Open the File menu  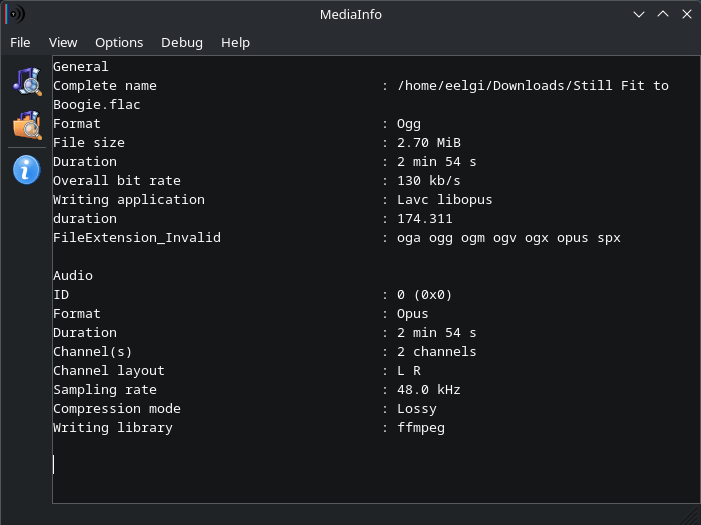click(20, 42)
